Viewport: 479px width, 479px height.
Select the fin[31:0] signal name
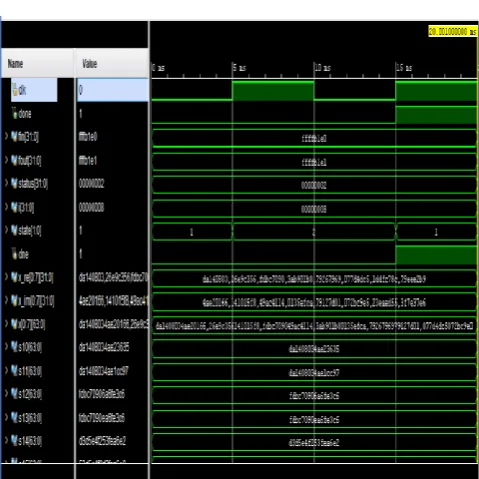click(28, 137)
